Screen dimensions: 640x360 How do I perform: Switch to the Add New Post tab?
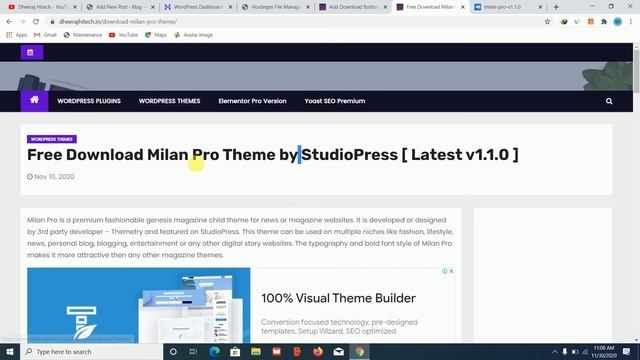tap(120, 7)
